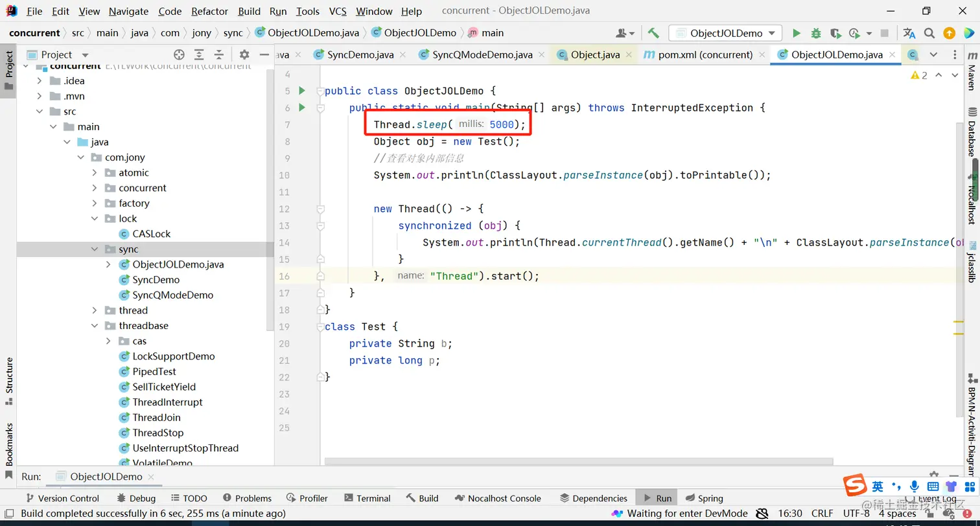The image size is (980, 526).
Task: Click run gutter arrow beside class ObjectJOLDemo
Action: (301, 91)
